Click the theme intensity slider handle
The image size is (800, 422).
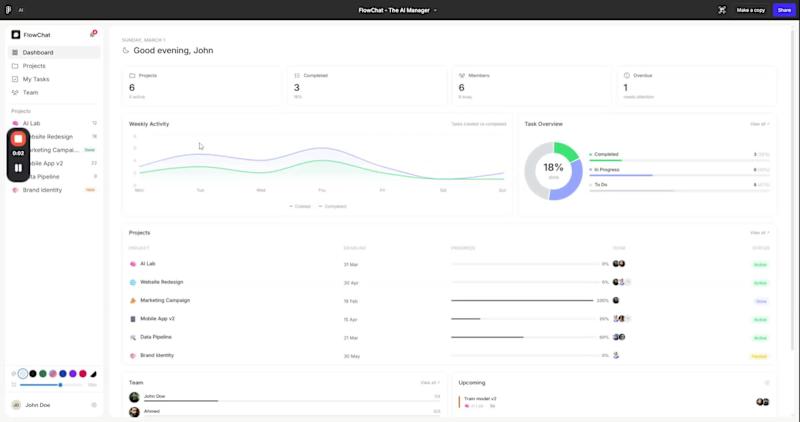(60, 385)
